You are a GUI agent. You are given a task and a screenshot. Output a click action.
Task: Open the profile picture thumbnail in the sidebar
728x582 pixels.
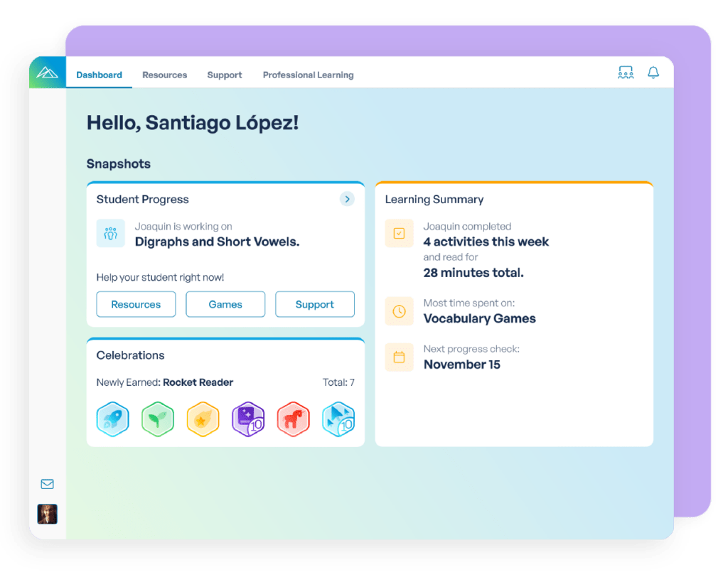coord(47,514)
